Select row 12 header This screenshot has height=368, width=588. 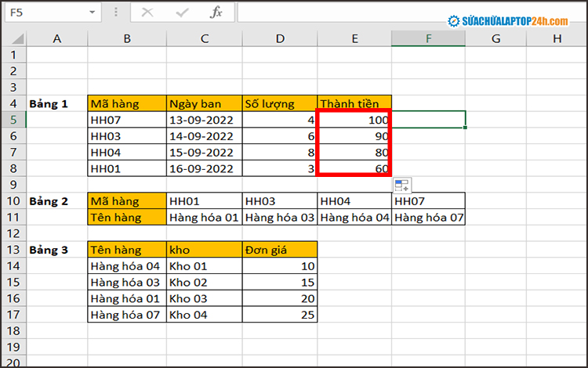(13, 233)
